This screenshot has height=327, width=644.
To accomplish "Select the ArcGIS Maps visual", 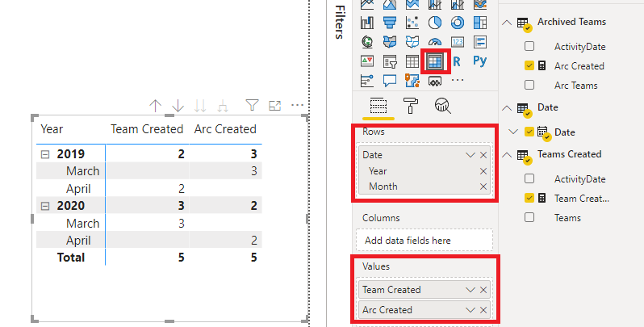I will [412, 81].
